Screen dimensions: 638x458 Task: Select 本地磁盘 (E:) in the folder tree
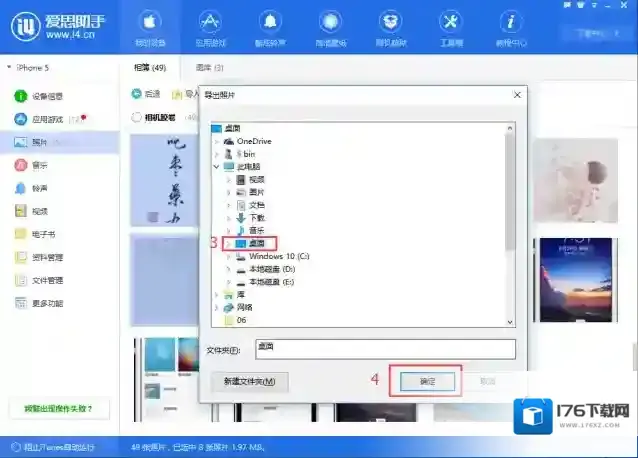tap(271, 282)
